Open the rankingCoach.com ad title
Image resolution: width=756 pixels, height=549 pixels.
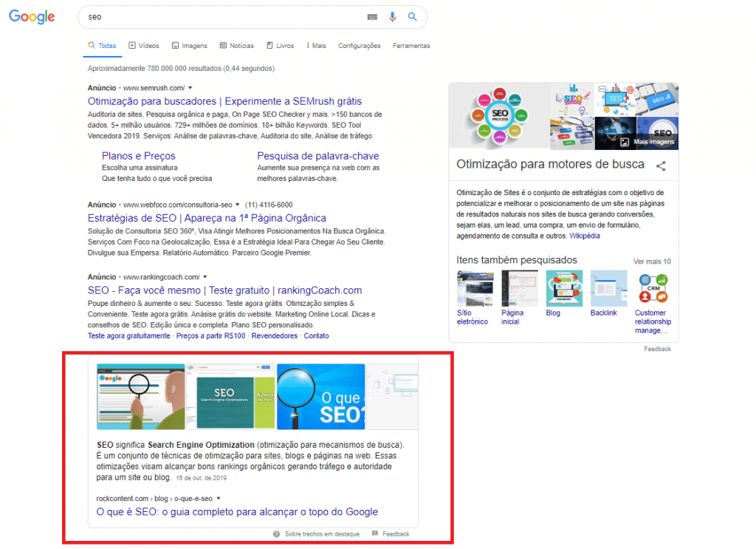tap(224, 290)
